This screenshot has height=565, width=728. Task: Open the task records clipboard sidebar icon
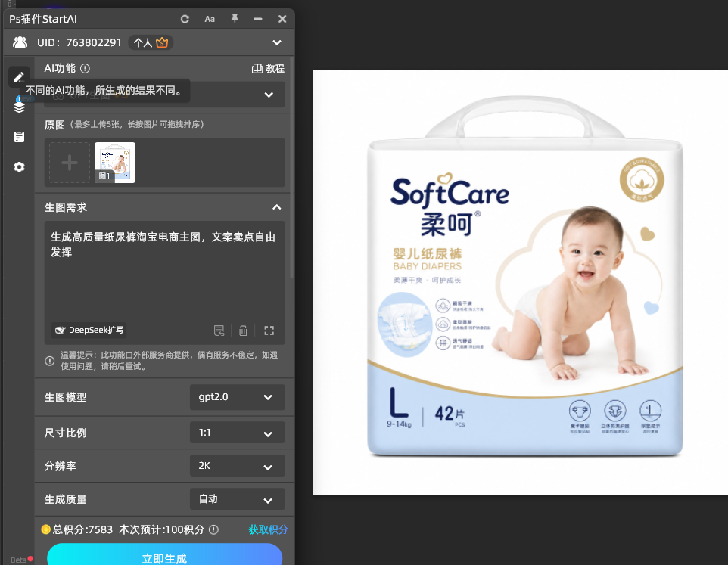click(19, 137)
